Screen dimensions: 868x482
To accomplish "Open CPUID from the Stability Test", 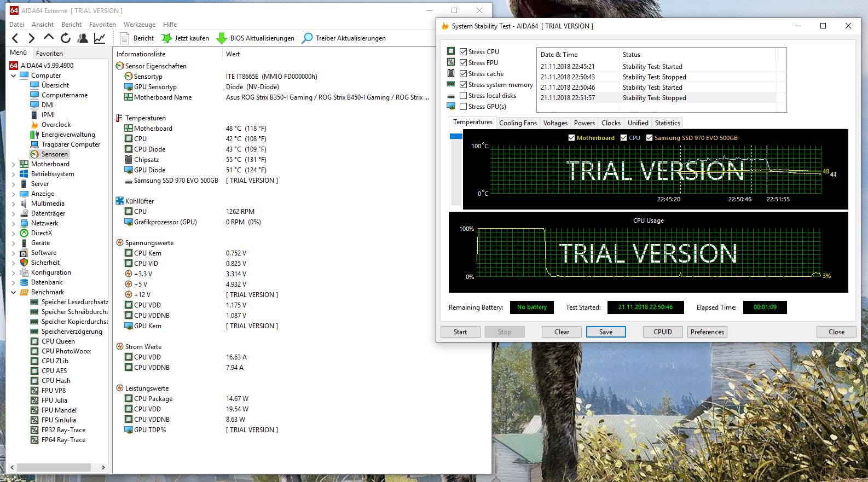I will [663, 332].
